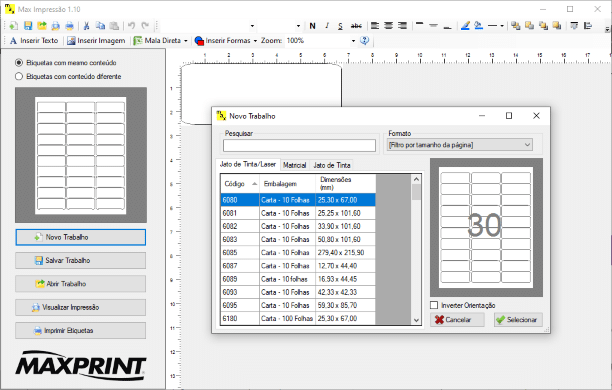Set vertical alignment to middle
Screen dimensions: 612x390
(x=433, y=26)
